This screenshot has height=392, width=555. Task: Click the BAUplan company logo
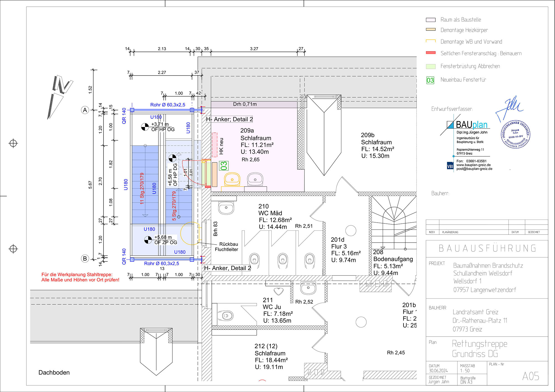[468, 125]
